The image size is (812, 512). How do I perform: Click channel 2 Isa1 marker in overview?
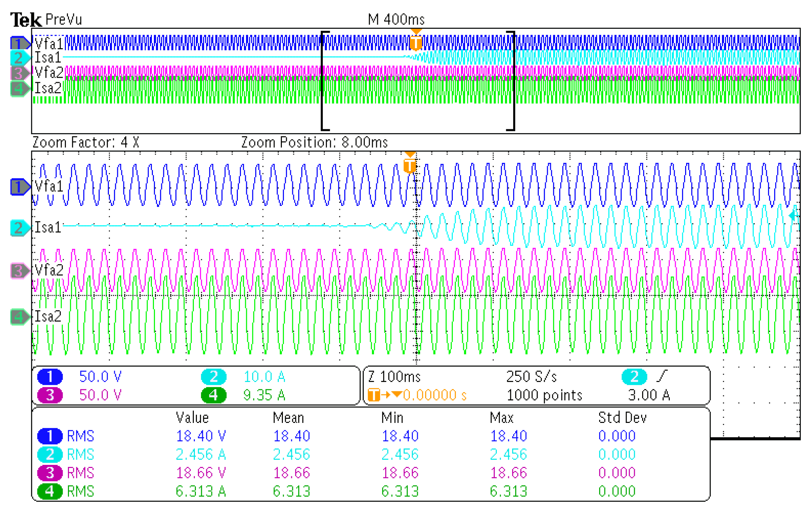[19, 58]
